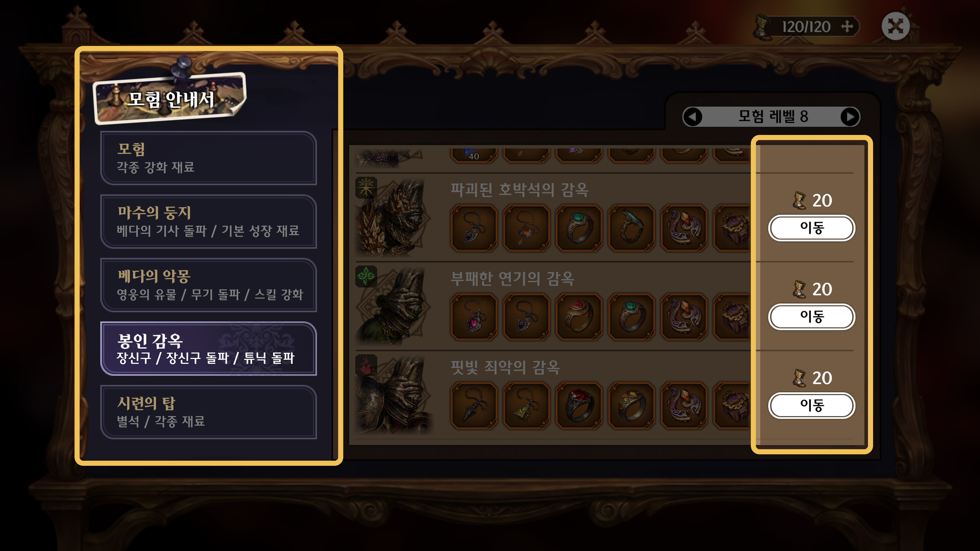Click the tree element icon on 호박석 boss
This screenshot has height=551, width=980.
[366, 187]
